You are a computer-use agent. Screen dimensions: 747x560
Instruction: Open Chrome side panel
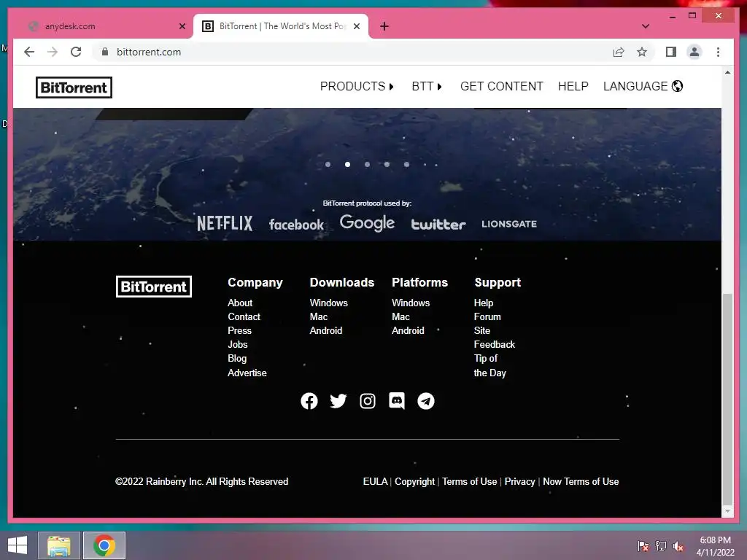click(x=671, y=52)
